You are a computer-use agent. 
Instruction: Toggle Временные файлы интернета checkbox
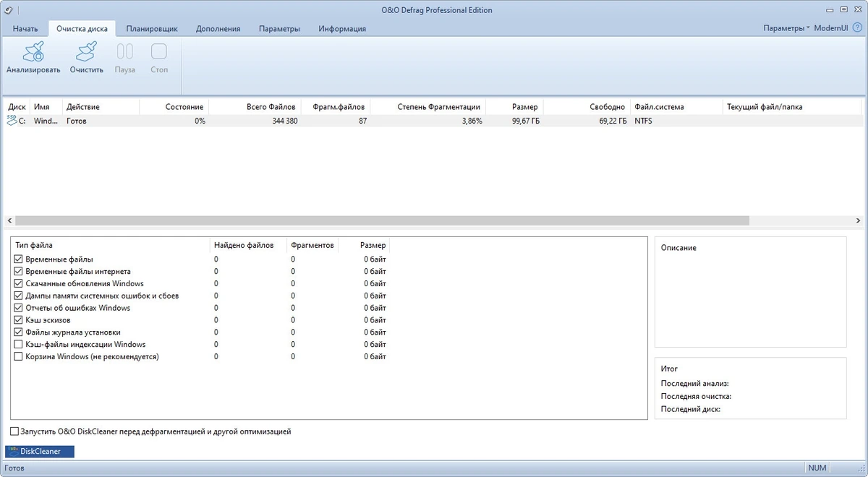click(19, 271)
